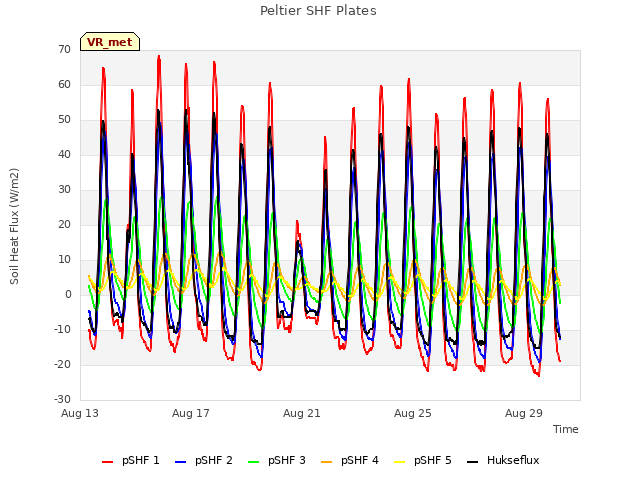
Task: Toggle the pSHF 3 legend label
Action: [287, 460]
